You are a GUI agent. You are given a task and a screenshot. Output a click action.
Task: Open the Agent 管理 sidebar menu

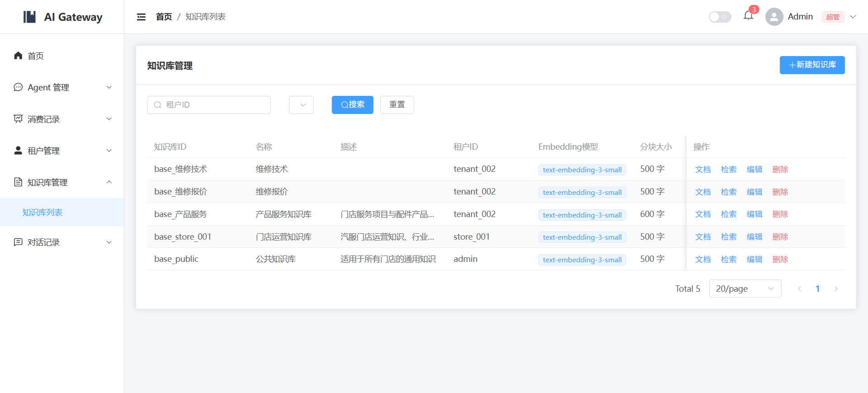click(62, 87)
